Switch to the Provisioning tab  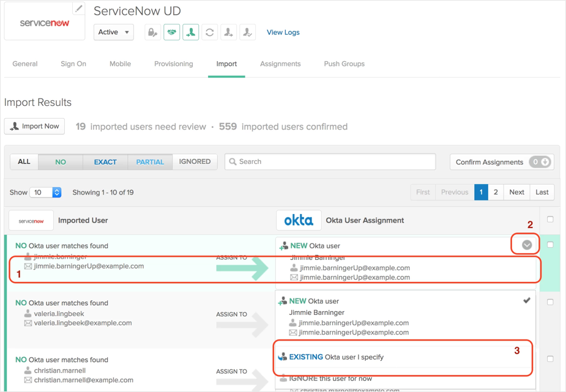(x=173, y=64)
